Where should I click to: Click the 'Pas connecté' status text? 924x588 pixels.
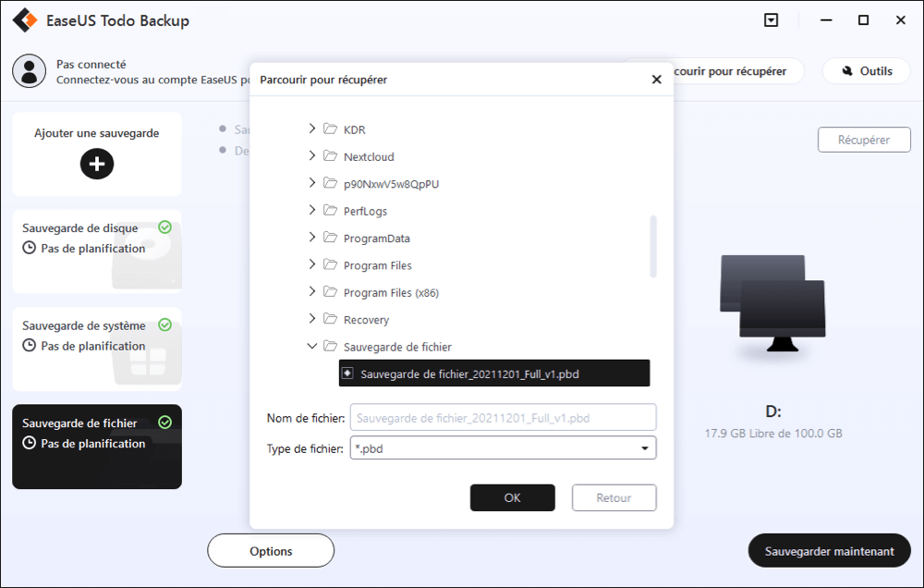[91, 64]
